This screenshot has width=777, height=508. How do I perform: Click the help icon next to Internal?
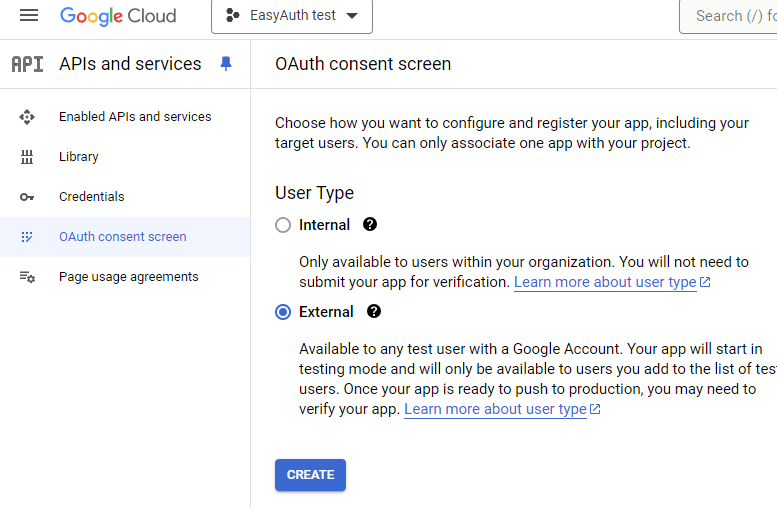(370, 225)
